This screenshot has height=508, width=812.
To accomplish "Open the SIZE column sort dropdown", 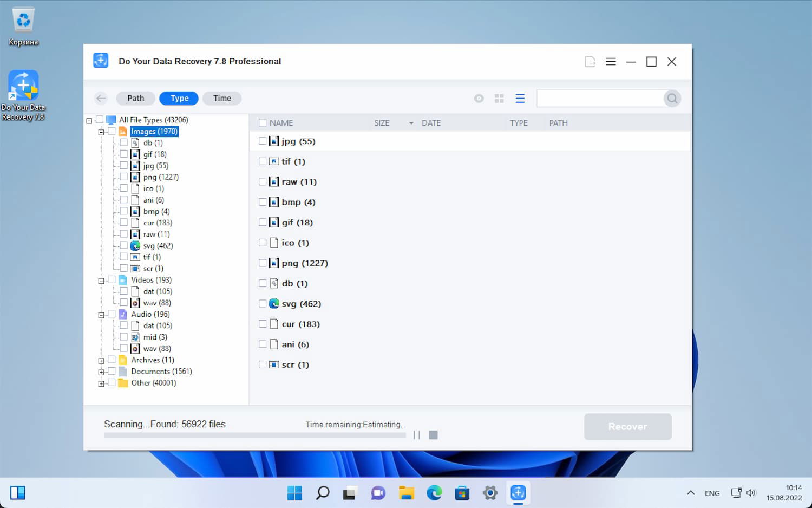I will tap(410, 123).
